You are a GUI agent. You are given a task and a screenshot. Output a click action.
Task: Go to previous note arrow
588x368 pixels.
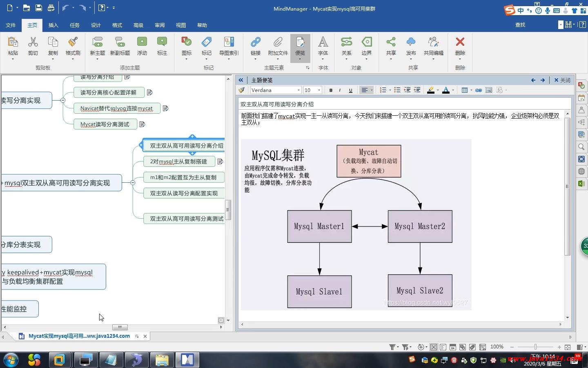click(533, 80)
